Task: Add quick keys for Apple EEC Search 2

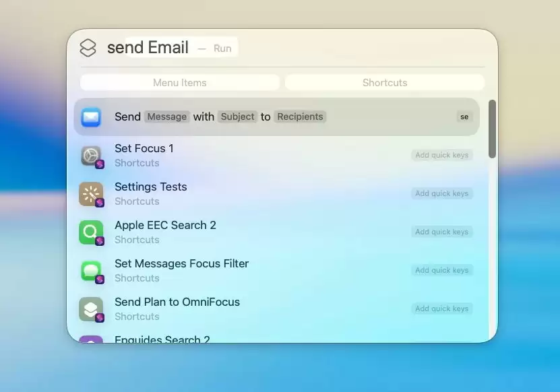Action: point(441,231)
